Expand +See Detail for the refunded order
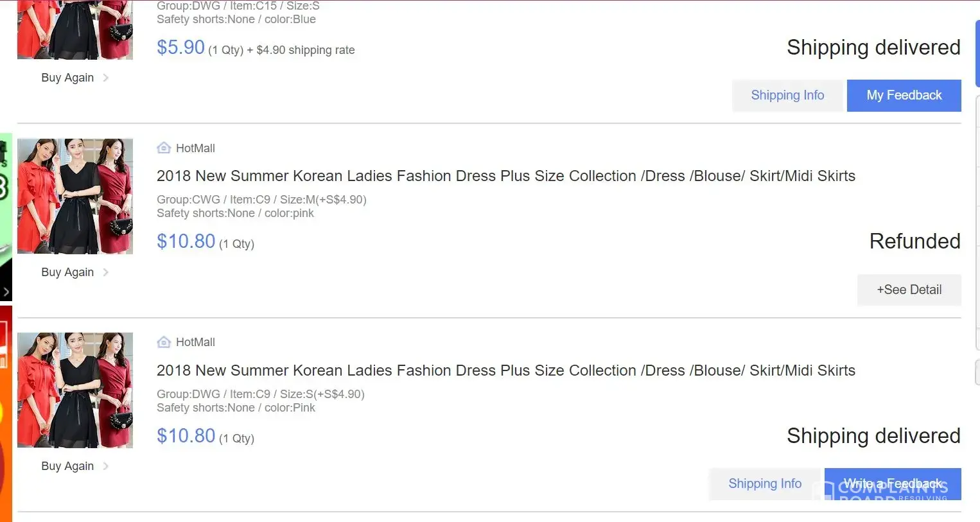 (x=909, y=290)
